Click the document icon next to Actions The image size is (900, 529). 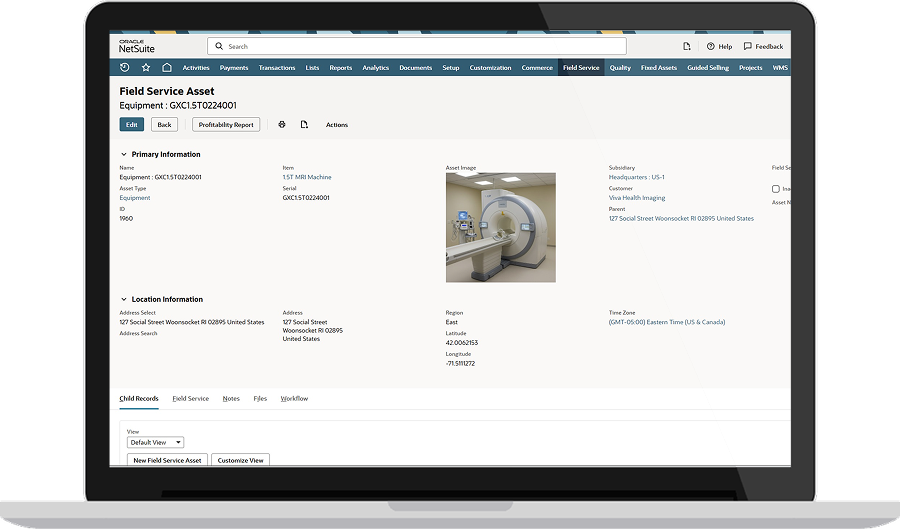point(304,125)
